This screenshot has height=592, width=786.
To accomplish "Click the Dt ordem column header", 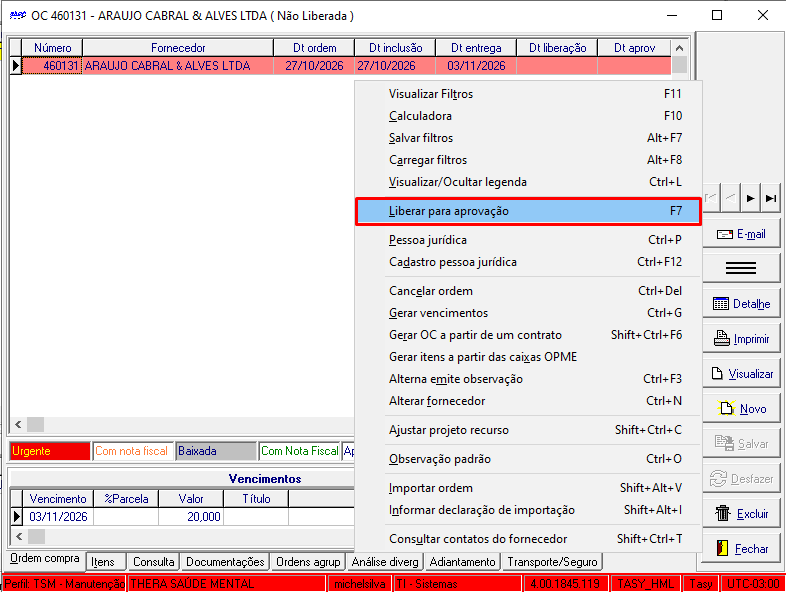I will tap(314, 48).
